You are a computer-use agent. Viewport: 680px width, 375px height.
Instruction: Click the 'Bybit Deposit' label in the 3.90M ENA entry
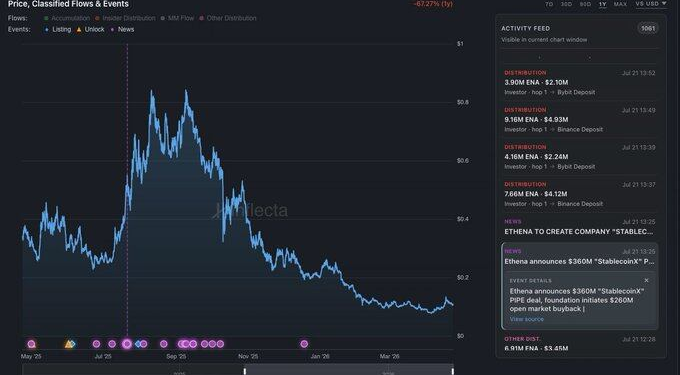click(576, 92)
